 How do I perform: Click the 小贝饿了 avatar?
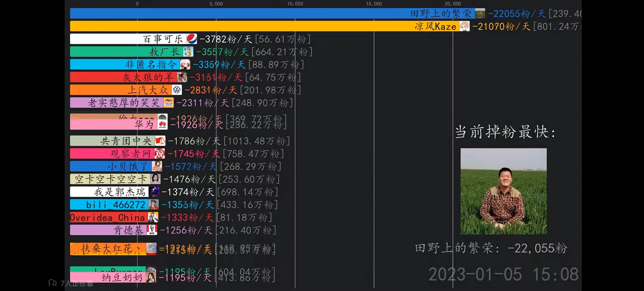coord(157,166)
